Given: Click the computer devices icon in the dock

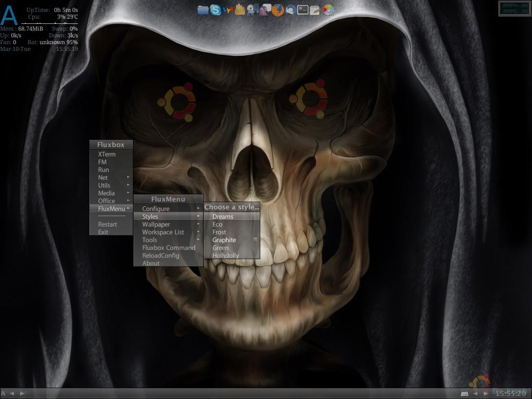Looking at the screenshot, I should pyautogui.click(x=252, y=10).
